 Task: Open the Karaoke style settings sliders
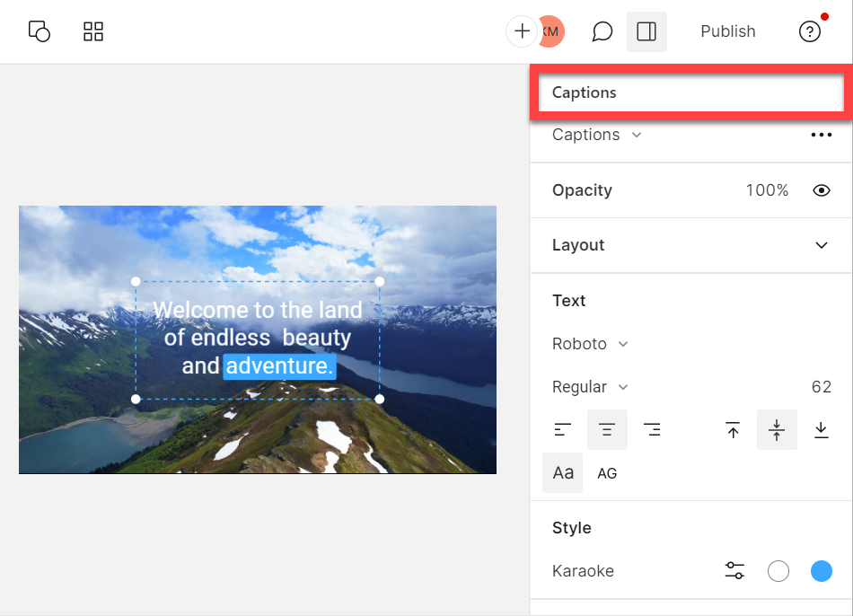click(734, 571)
